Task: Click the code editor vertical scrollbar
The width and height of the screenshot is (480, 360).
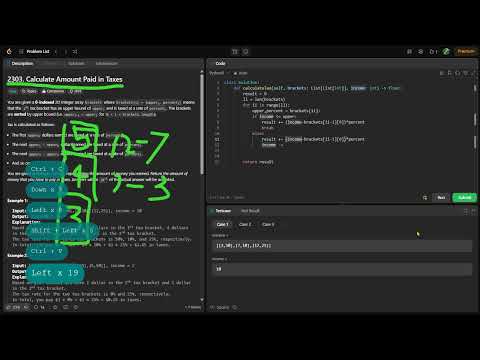Action: tap(475, 120)
